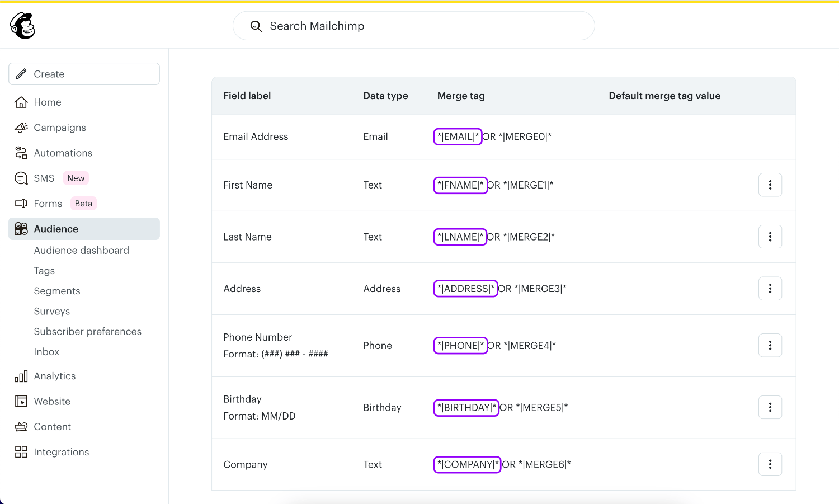839x504 pixels.
Task: Open options menu for Phone Number row
Action: coord(770,345)
